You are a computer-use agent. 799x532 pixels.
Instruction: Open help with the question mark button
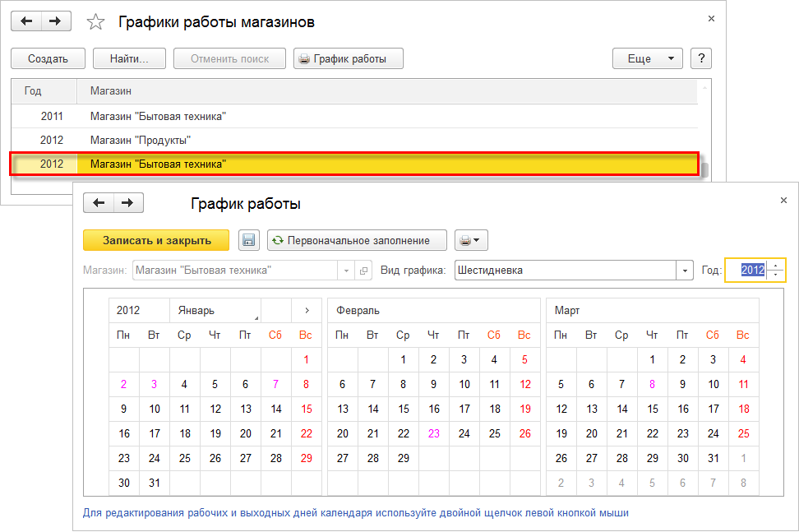[700, 58]
